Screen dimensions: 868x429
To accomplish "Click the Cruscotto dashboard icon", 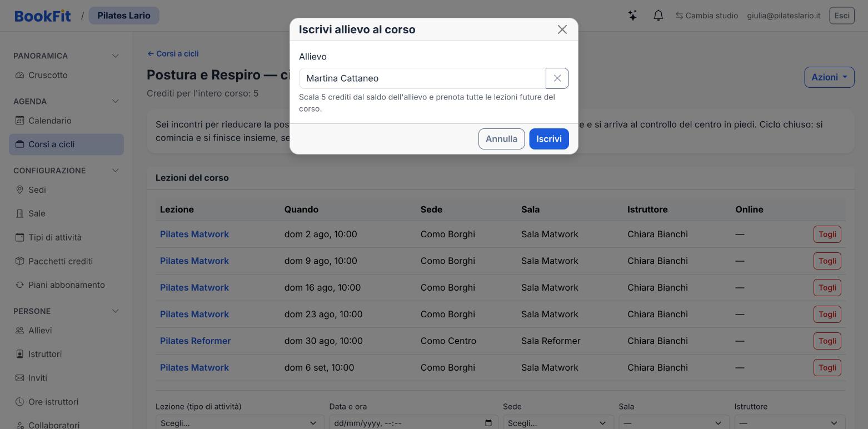I will pyautogui.click(x=19, y=75).
